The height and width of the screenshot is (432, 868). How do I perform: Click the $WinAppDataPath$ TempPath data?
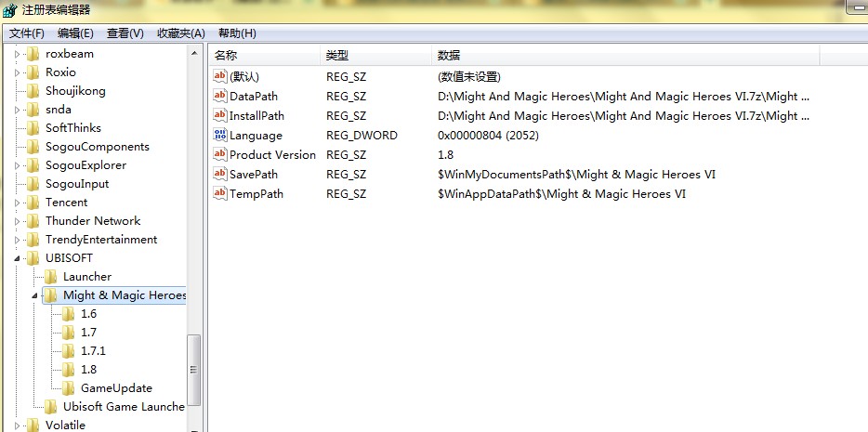(561, 193)
